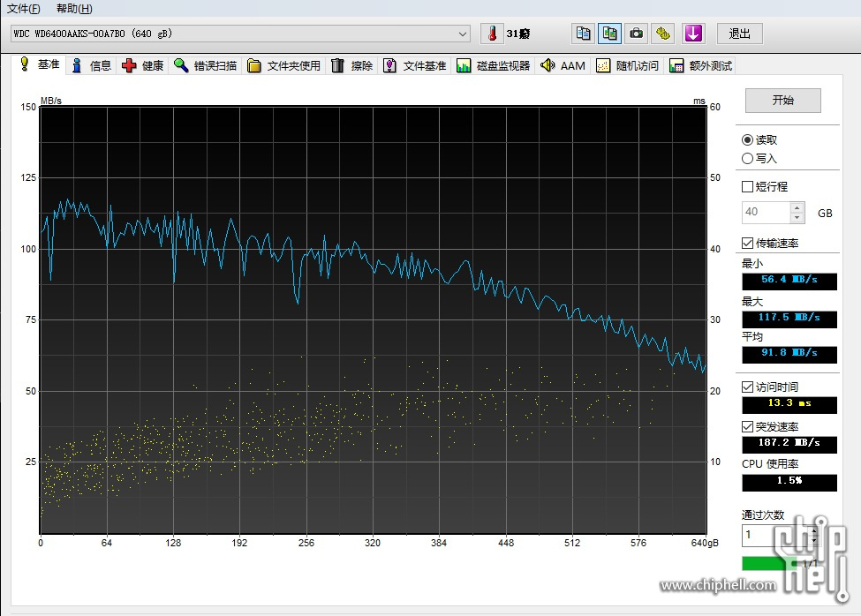The width and height of the screenshot is (861, 616).
Task: Switch to the 信息 tab
Action: click(92, 66)
